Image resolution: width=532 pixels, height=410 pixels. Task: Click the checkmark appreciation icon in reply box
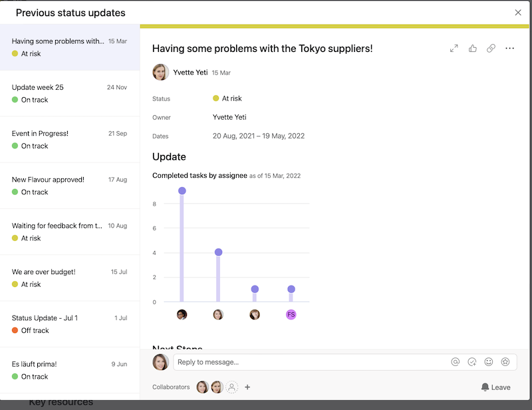472,362
